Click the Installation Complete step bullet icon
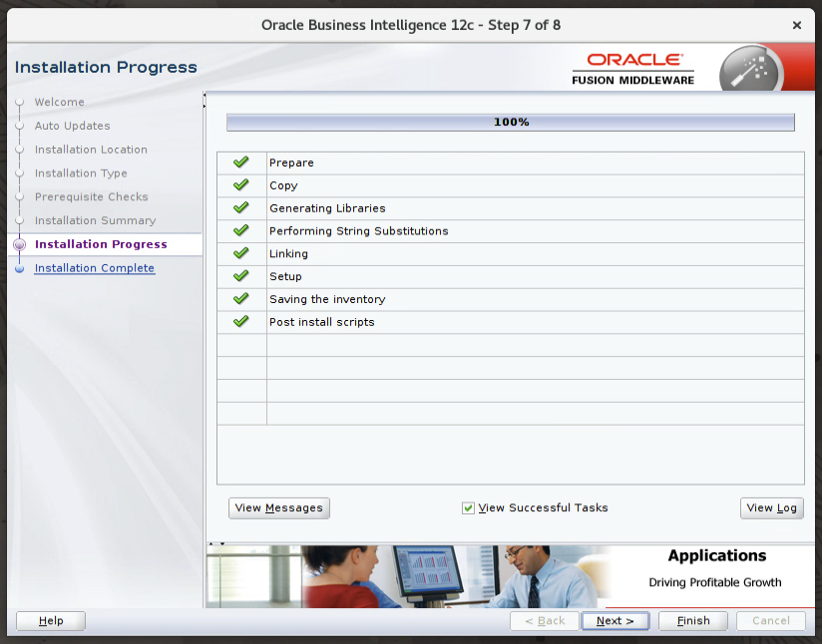822x644 pixels. 19,268
